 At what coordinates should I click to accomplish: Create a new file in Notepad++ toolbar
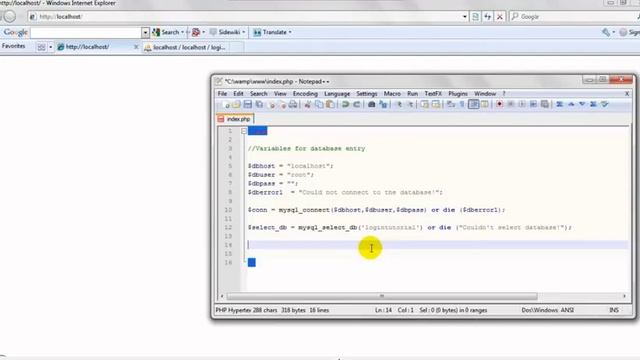(x=226, y=104)
